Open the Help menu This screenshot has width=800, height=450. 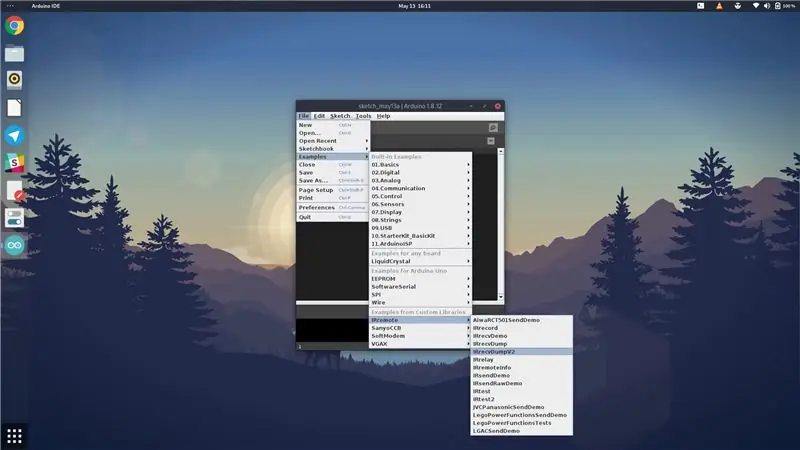pos(383,116)
